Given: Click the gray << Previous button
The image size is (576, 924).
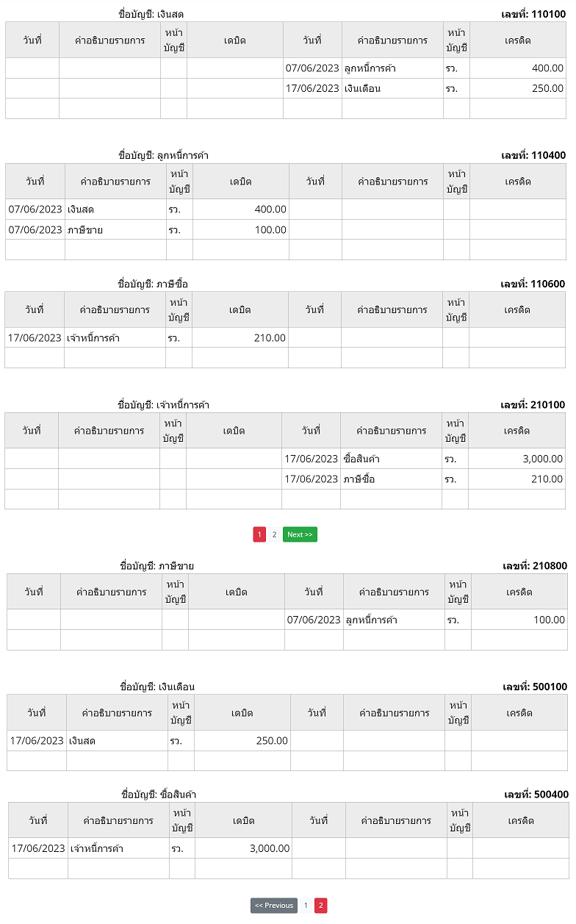Looking at the screenshot, I should (x=274, y=906).
